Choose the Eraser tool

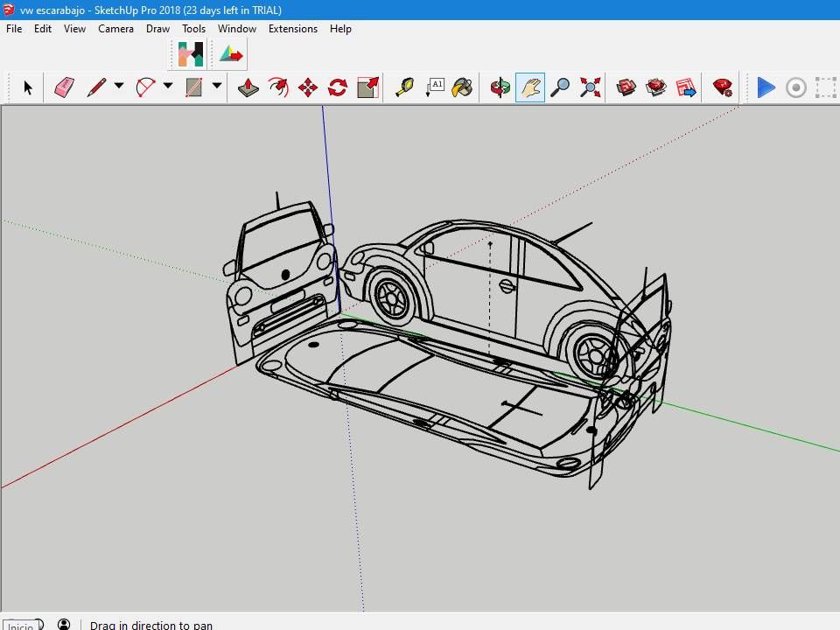coord(64,87)
